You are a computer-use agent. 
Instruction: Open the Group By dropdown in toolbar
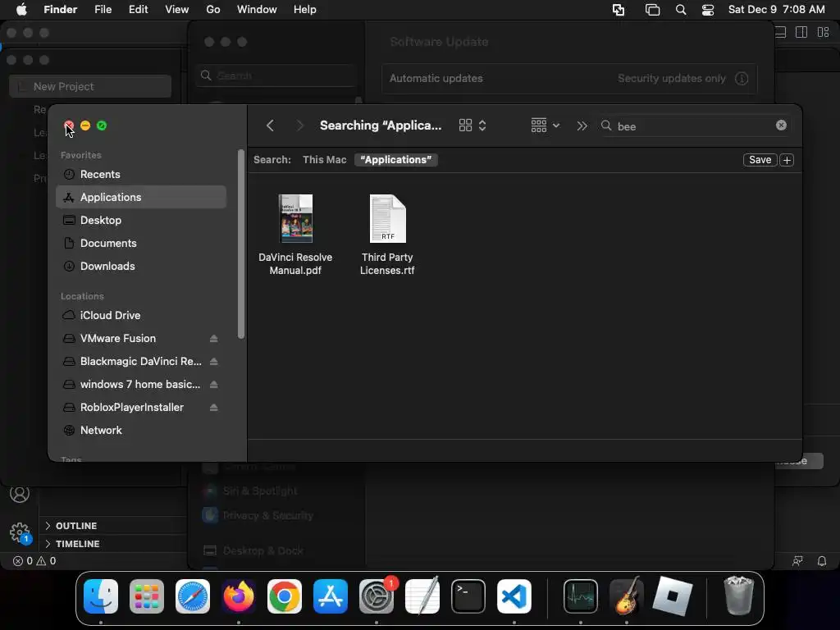coord(545,126)
